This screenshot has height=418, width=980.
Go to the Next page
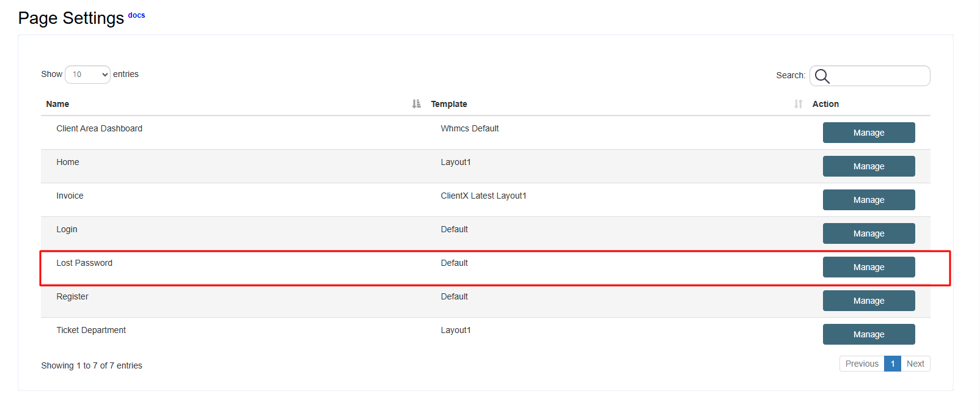click(x=915, y=364)
